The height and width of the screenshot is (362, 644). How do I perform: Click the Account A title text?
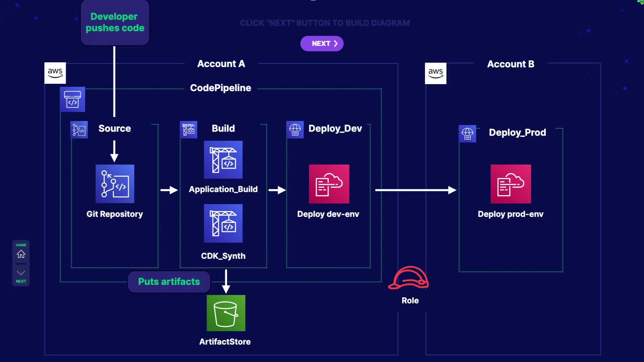coord(221,64)
